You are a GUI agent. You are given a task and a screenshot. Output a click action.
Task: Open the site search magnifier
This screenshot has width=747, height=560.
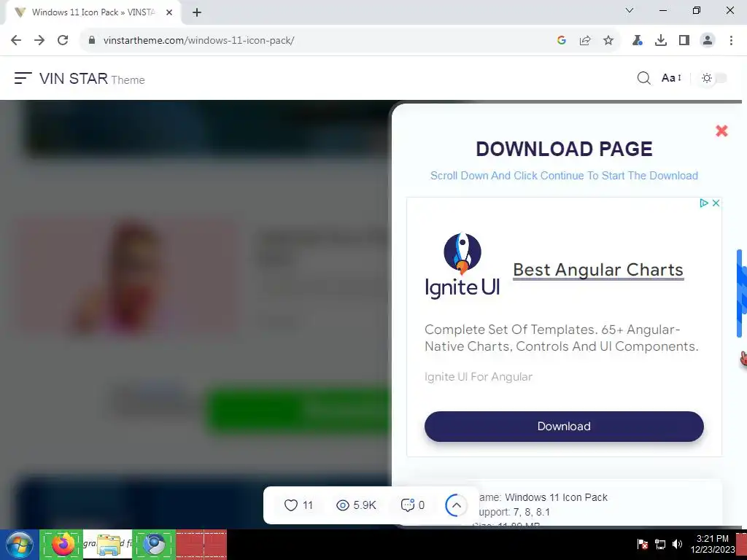pyautogui.click(x=643, y=78)
